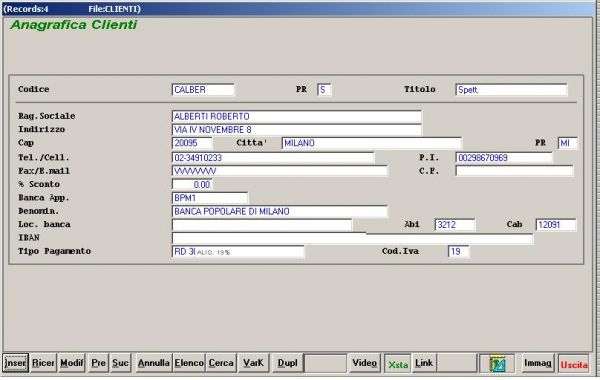Click the Cab field 12091

click(556, 225)
